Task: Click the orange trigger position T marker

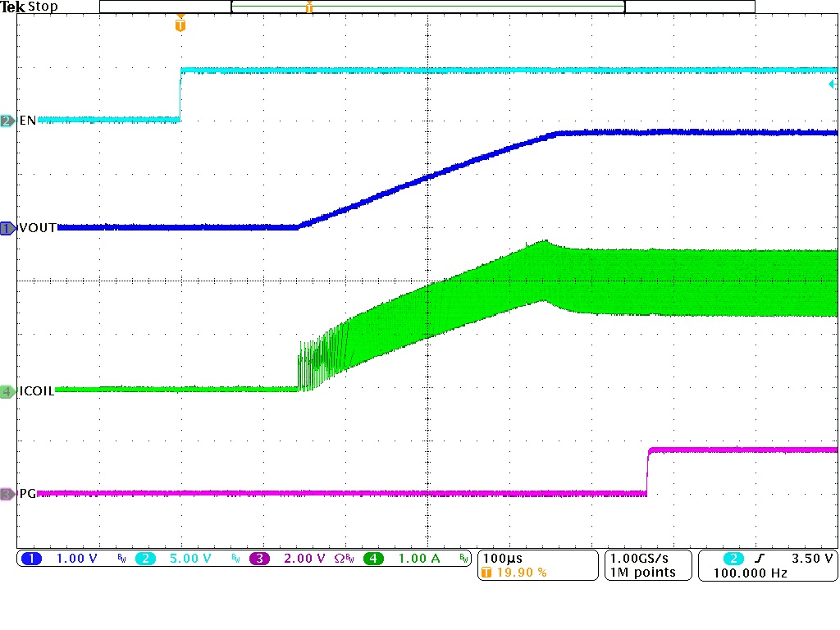Action: (180, 23)
